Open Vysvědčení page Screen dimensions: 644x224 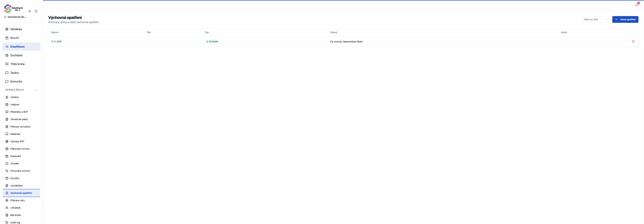coord(21,186)
